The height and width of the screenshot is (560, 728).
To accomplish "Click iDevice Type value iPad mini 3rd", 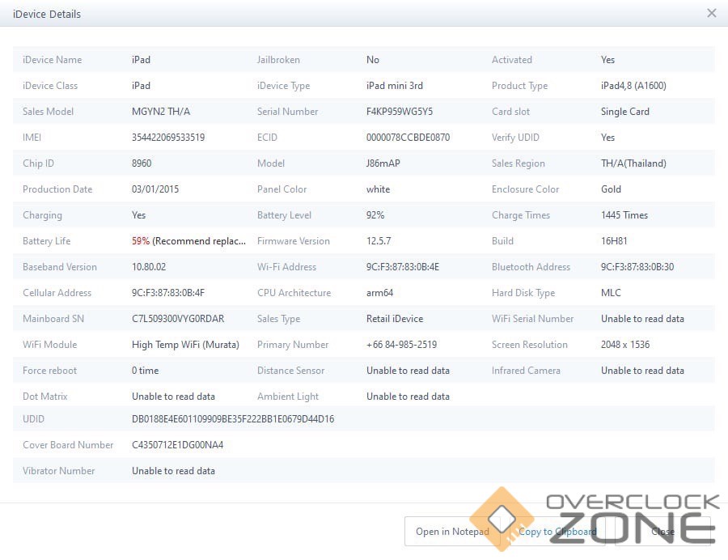I will click(394, 86).
